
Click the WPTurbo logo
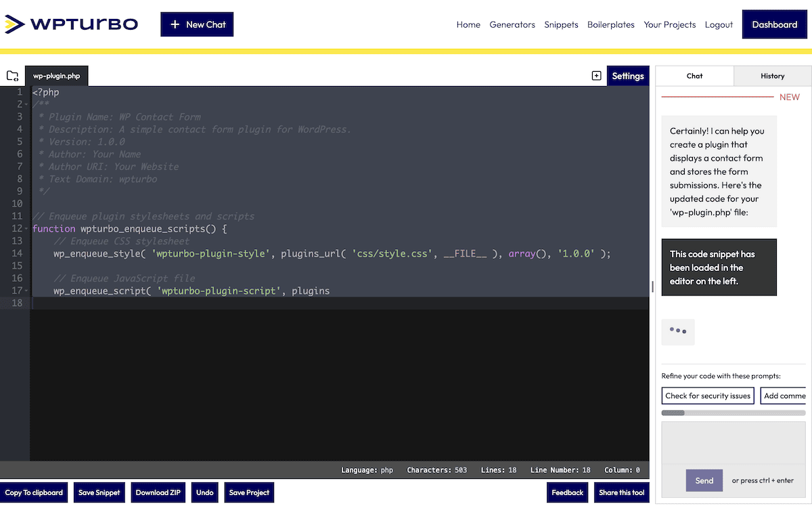(71, 24)
